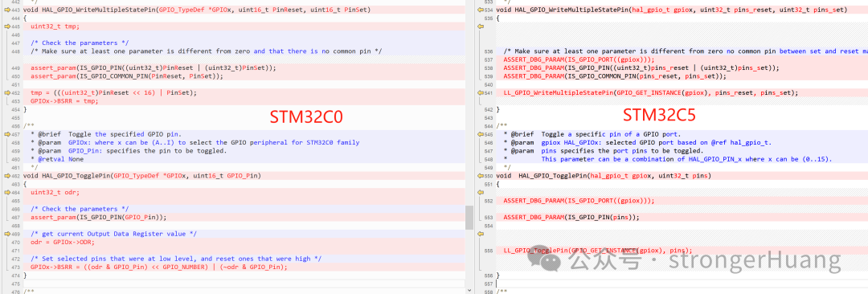Click '/* Check the parameters */' on line 447
The height and width of the screenshot is (294, 868).
(79, 43)
